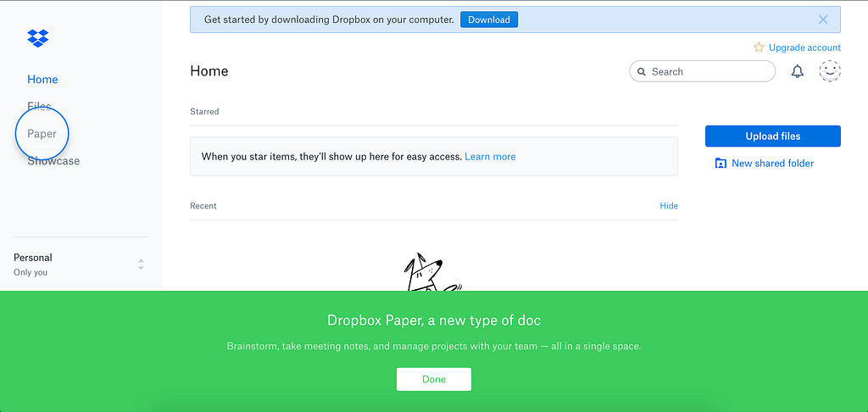
Task: Click the dog illustration in Recent
Action: click(x=432, y=272)
